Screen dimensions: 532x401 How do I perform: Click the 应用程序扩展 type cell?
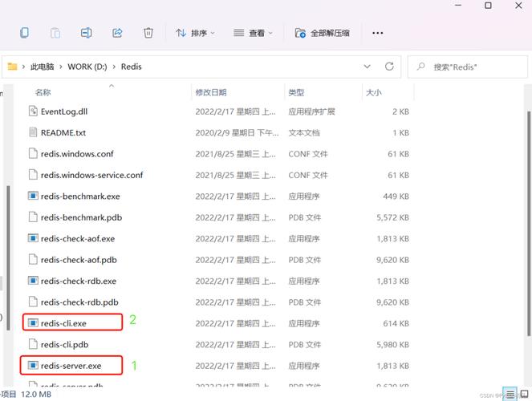[311, 111]
